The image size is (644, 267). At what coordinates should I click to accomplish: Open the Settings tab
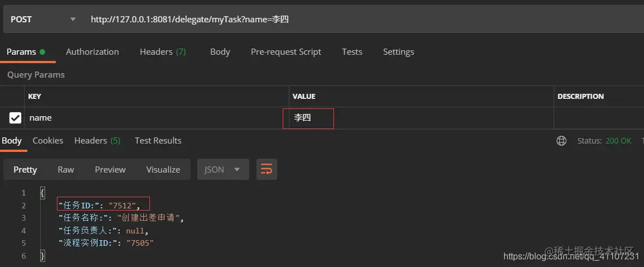(399, 52)
